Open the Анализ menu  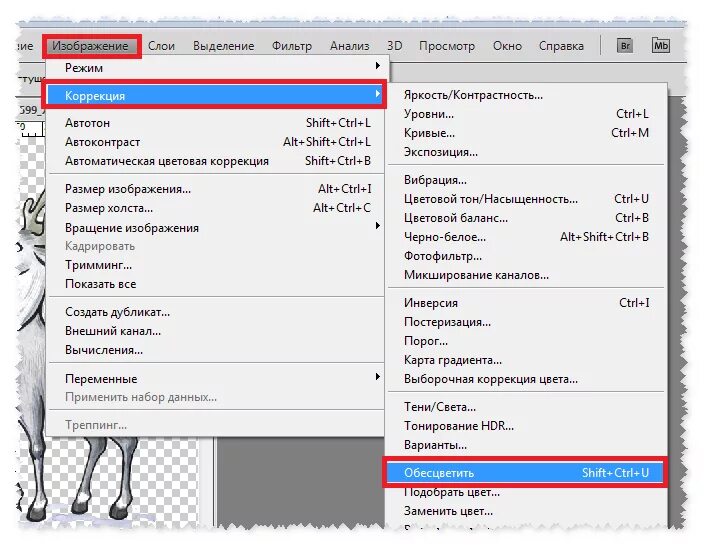pos(350,46)
